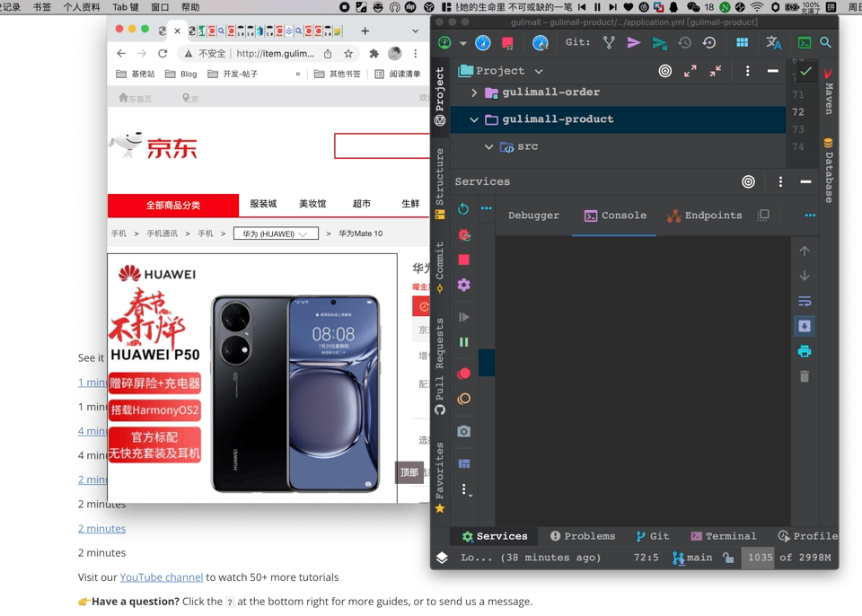Viewport: 862px width, 616px height.
Task: Click View Breakpoints red circles icon
Action: click(x=464, y=374)
